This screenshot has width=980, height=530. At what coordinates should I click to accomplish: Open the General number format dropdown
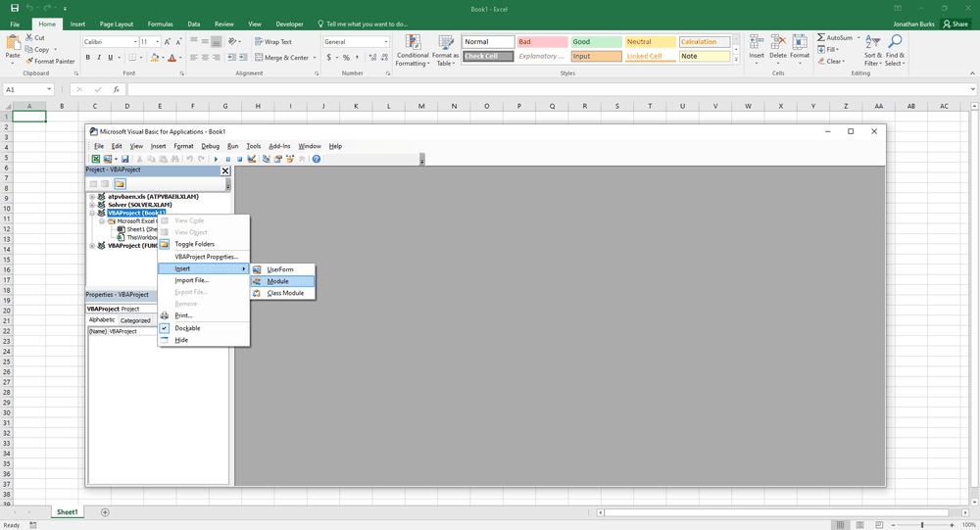coord(385,42)
